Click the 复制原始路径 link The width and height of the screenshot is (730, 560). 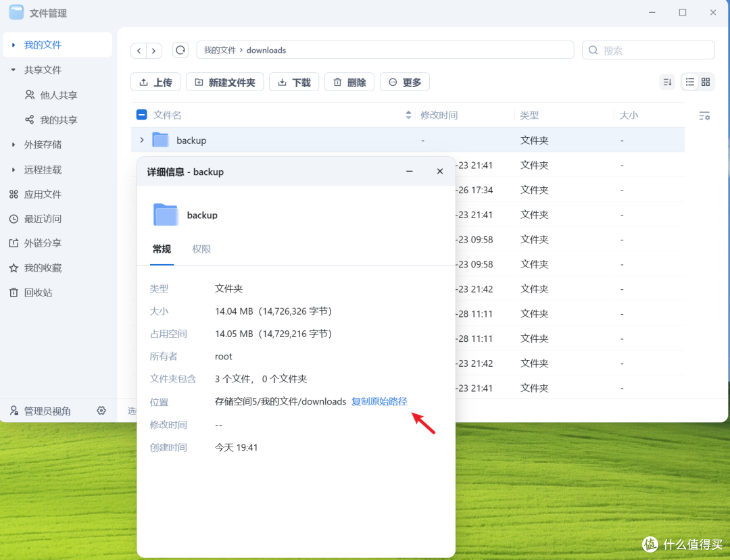pyautogui.click(x=379, y=401)
